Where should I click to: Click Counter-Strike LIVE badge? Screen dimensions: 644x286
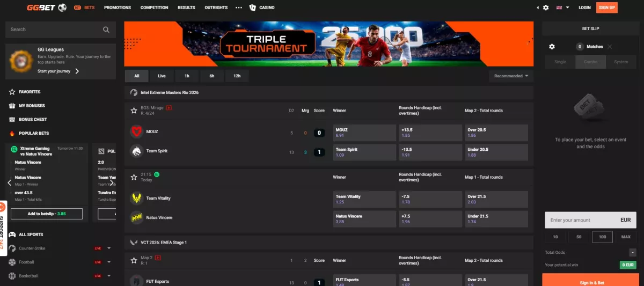pos(98,248)
